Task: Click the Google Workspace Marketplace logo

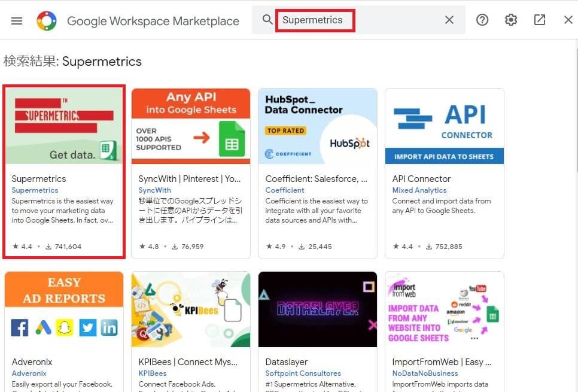Action: (47, 21)
